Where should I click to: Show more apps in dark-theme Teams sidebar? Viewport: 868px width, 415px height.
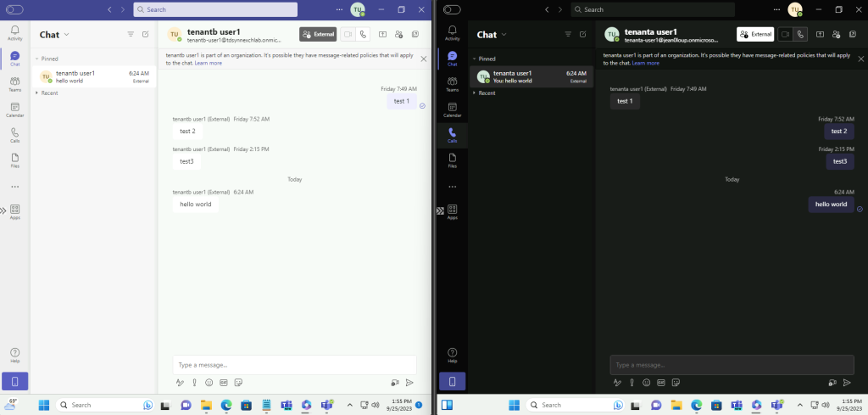[453, 187]
